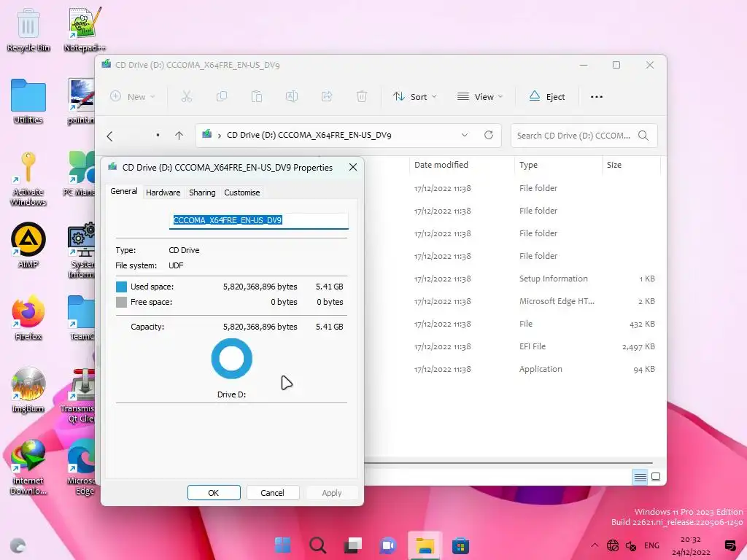Open the ImgBurn desktop shortcut

point(28,391)
